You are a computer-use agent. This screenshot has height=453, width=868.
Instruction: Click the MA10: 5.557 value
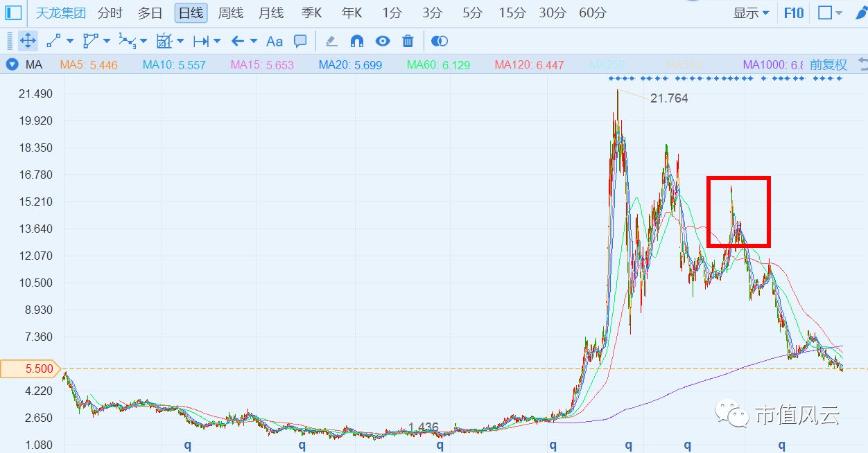(x=174, y=64)
